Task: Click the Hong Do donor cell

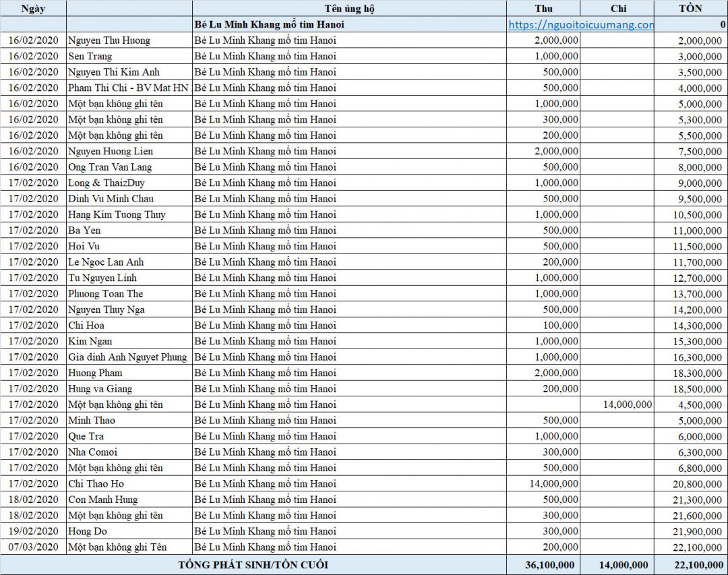Action: pyautogui.click(x=88, y=531)
